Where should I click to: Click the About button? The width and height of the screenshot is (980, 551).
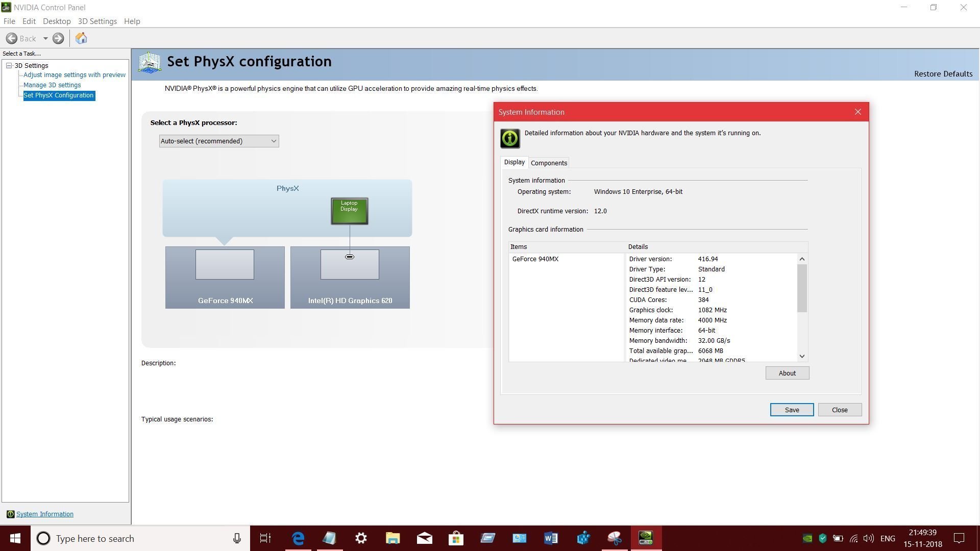(x=787, y=373)
